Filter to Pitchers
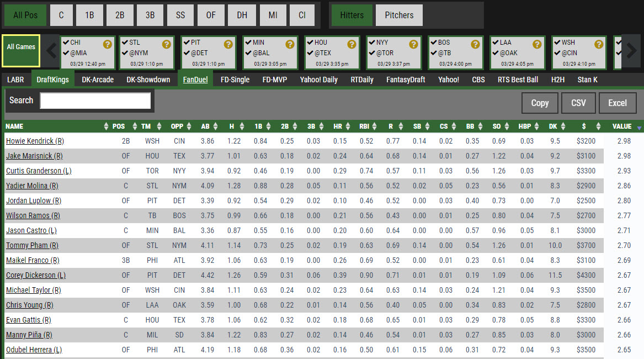Image resolution: width=644 pixels, height=359 pixels. point(399,15)
